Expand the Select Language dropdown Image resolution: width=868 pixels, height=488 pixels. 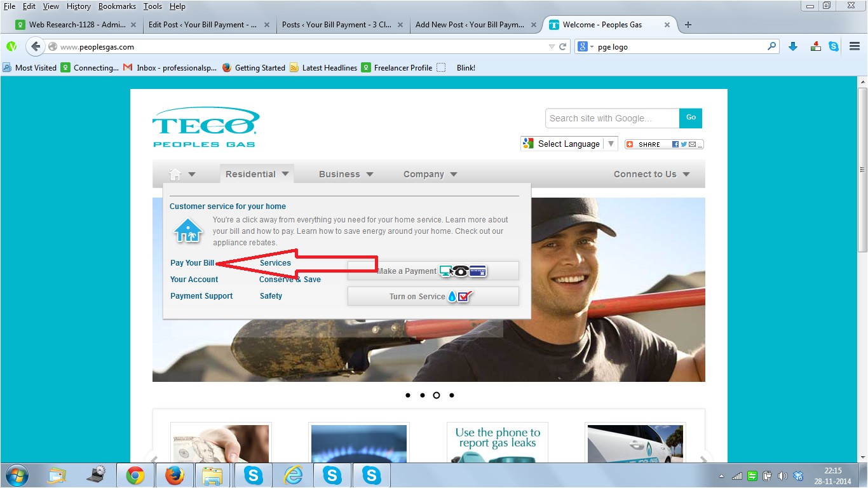point(569,144)
